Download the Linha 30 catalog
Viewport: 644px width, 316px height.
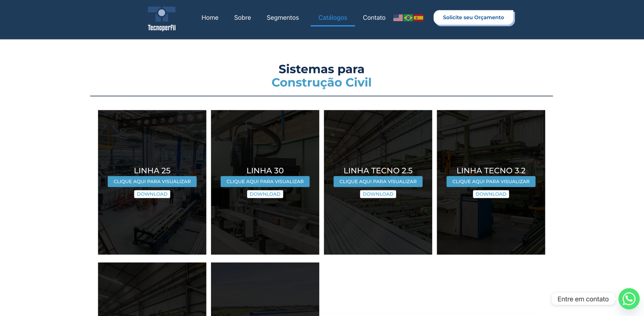(265, 194)
